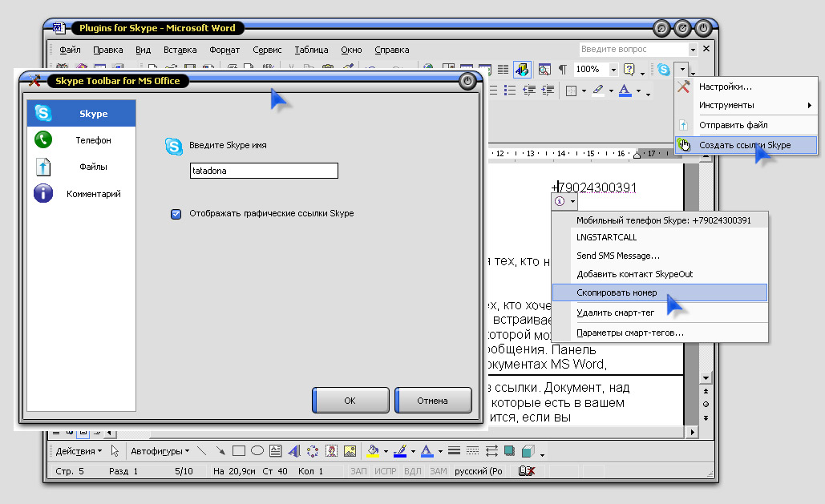The image size is (825, 504).
Task: Open the Файл menu
Action: point(70,50)
